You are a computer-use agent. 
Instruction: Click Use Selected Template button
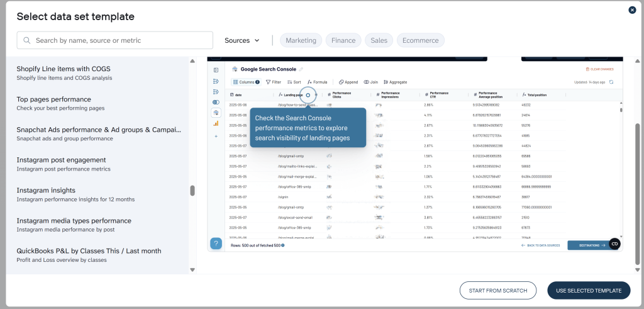click(589, 290)
